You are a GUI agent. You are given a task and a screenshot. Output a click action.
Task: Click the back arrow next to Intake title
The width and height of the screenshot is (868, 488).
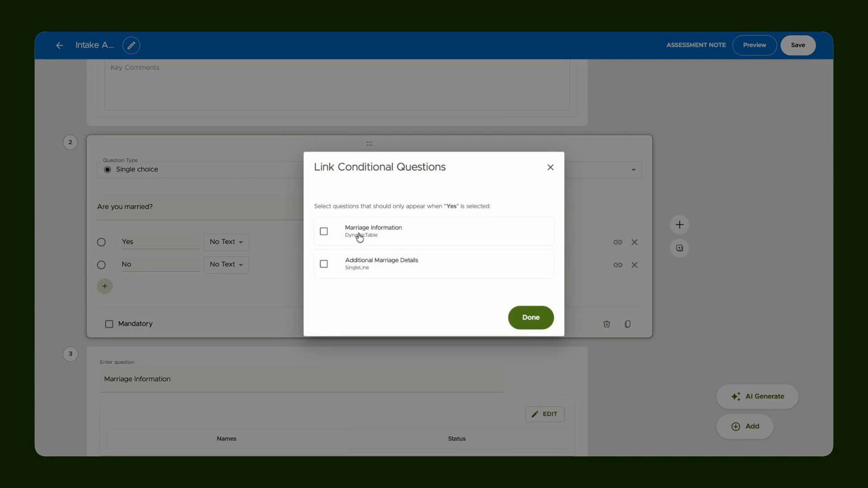coord(59,45)
